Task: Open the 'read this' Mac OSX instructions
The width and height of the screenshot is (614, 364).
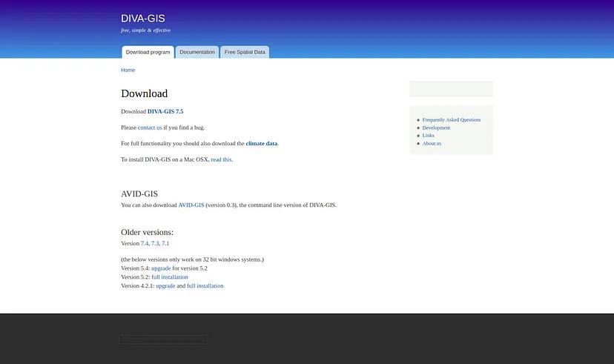Action: 221,159
